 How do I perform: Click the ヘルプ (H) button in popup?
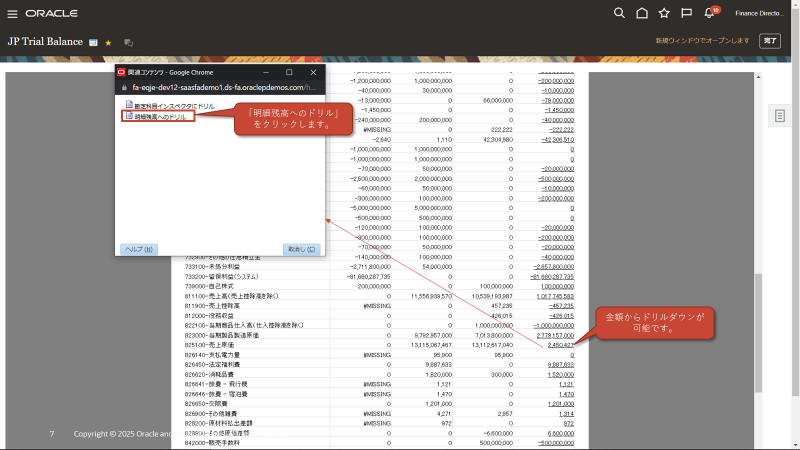pyautogui.click(x=139, y=249)
